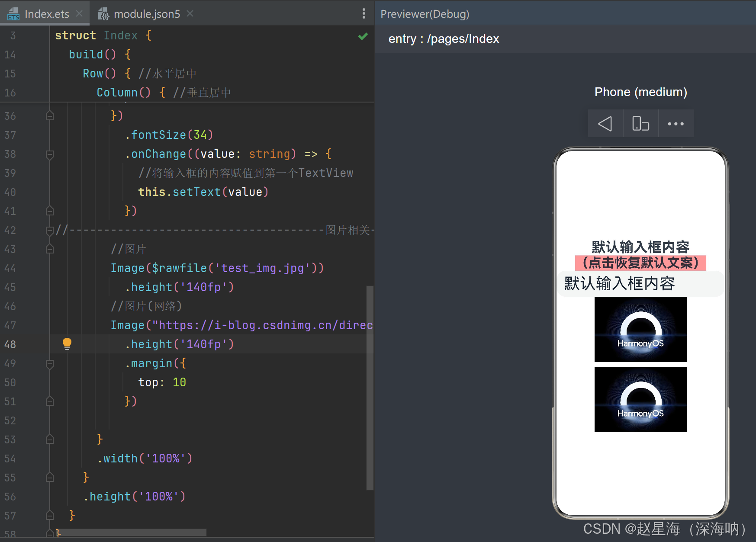Collapse fold marker at line 41
The image size is (756, 542).
(50, 211)
